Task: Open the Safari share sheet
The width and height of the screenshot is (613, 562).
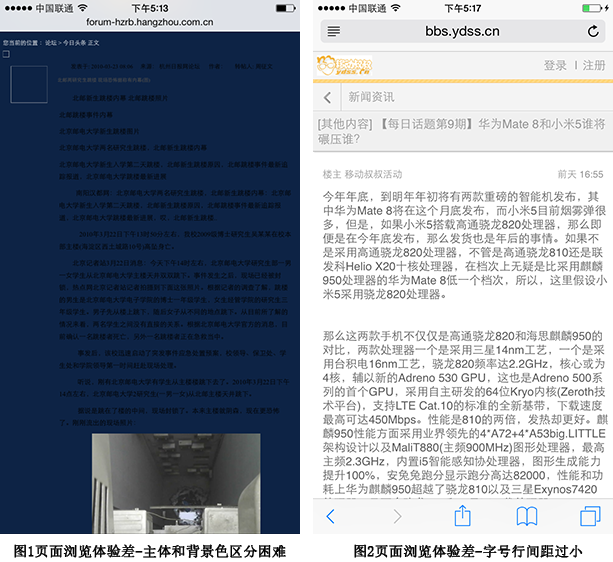Action: click(x=462, y=516)
